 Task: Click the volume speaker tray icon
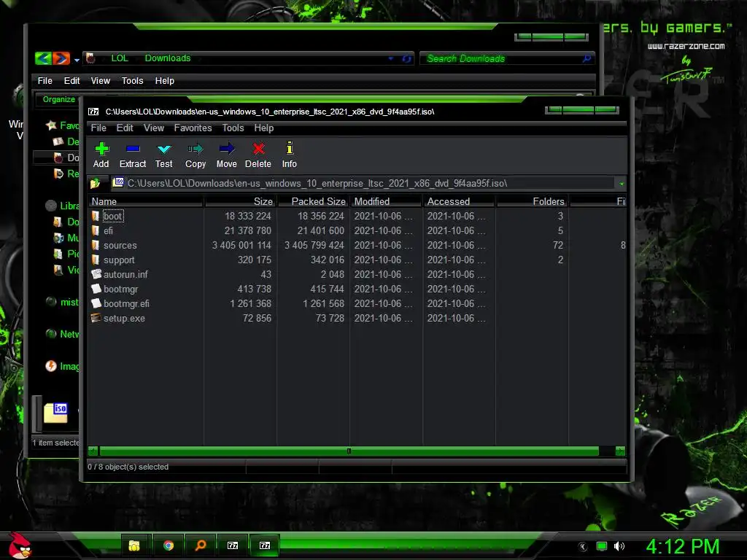(619, 546)
